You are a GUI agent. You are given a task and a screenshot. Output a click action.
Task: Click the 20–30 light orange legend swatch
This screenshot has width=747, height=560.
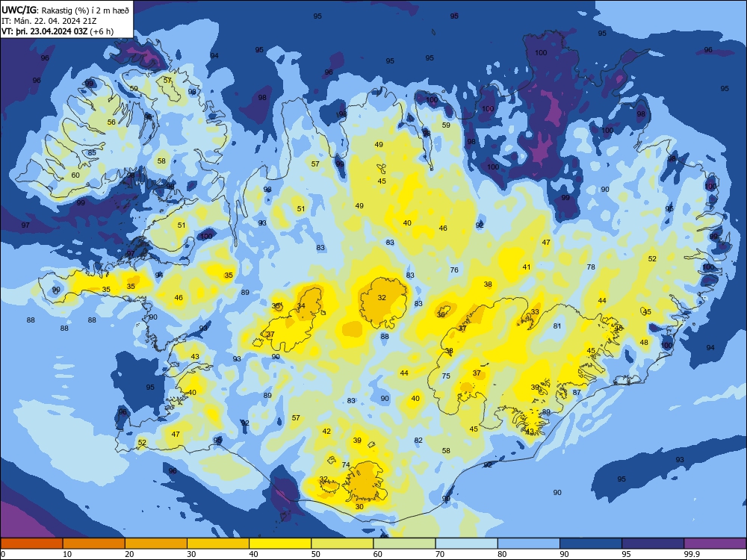[156, 544]
